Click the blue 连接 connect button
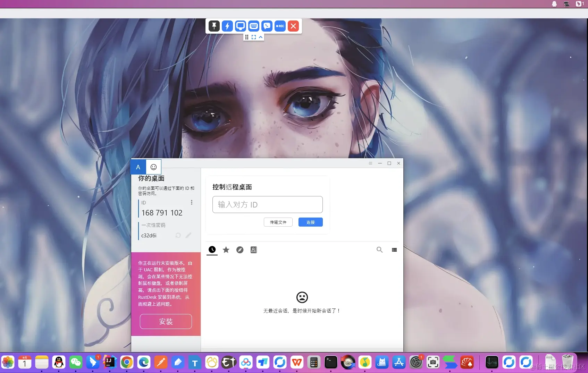 point(311,222)
